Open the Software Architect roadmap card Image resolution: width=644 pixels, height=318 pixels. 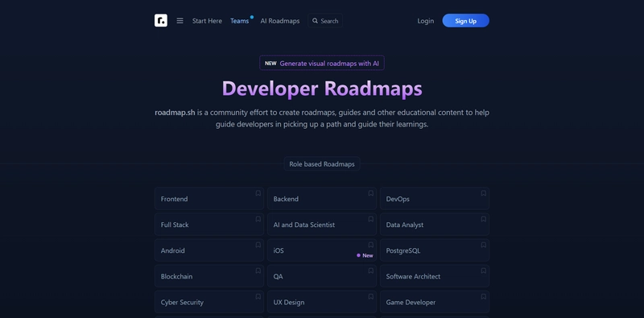click(x=435, y=276)
